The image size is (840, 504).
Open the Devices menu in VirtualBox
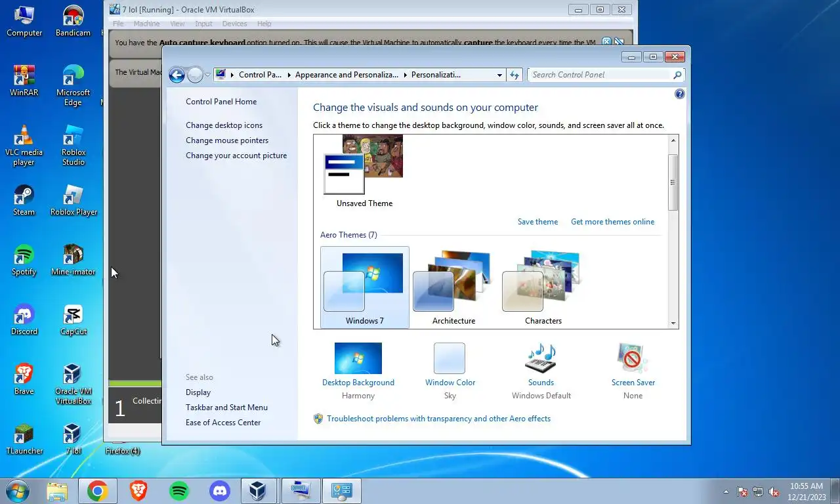tap(234, 24)
